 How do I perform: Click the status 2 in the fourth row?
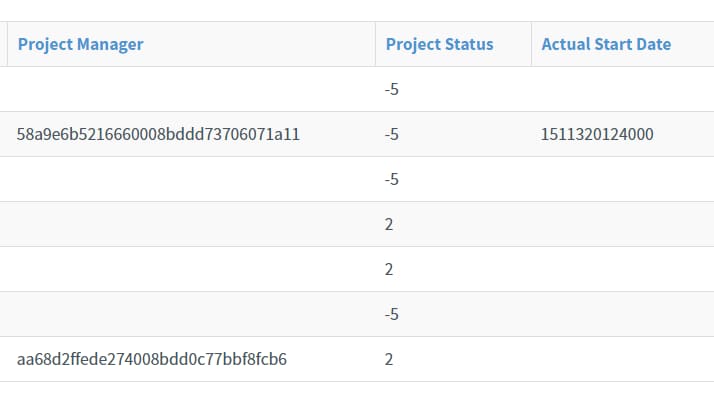tap(388, 224)
